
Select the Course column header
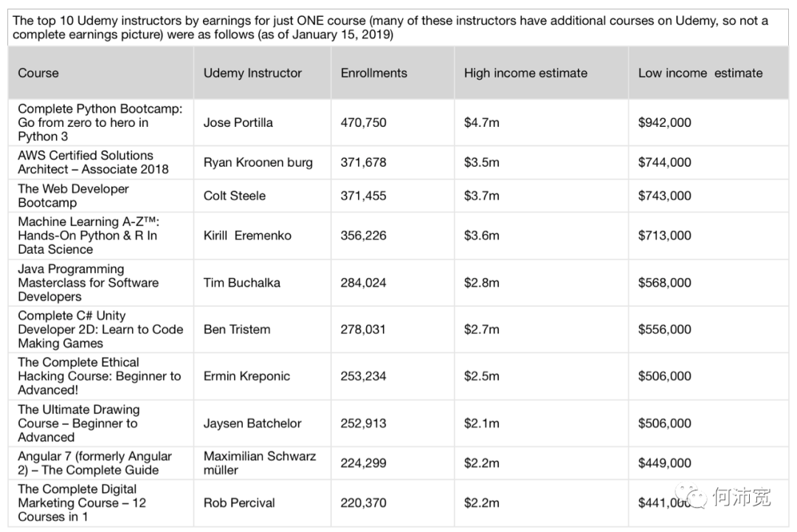point(38,73)
